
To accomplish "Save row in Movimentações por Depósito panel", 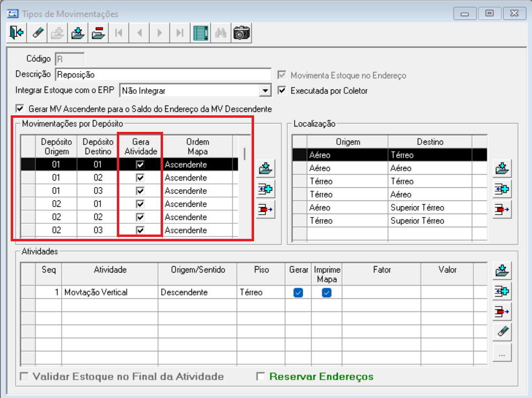I will pos(265,168).
